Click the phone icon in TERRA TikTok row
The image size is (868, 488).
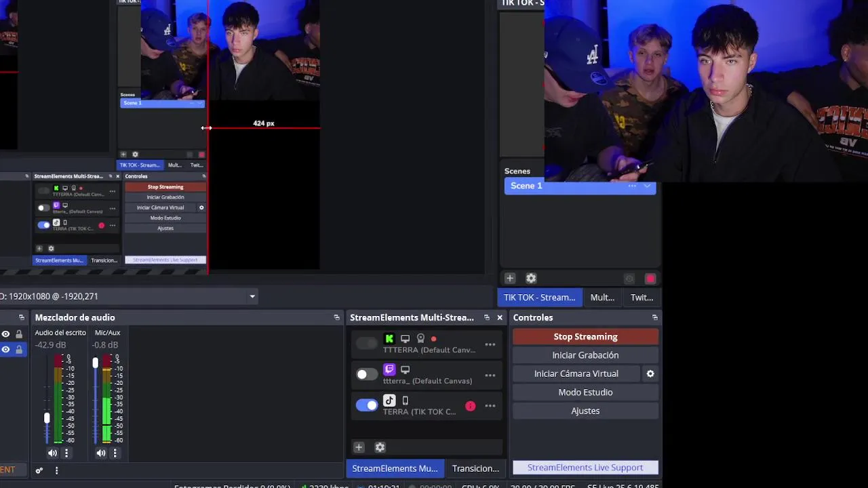tap(405, 401)
